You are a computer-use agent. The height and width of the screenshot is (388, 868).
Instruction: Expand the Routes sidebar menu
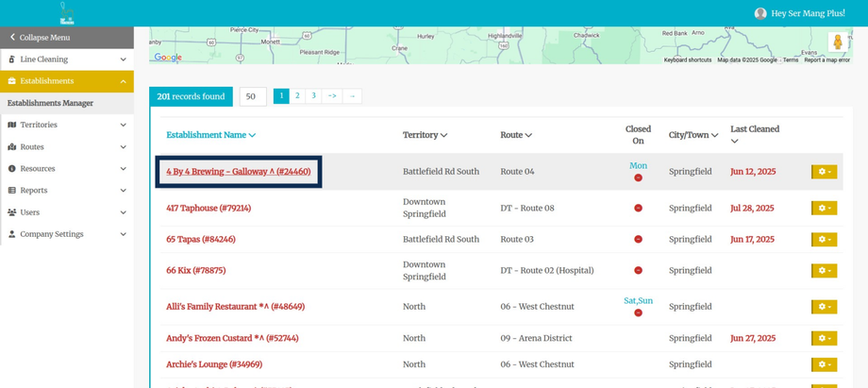point(67,147)
